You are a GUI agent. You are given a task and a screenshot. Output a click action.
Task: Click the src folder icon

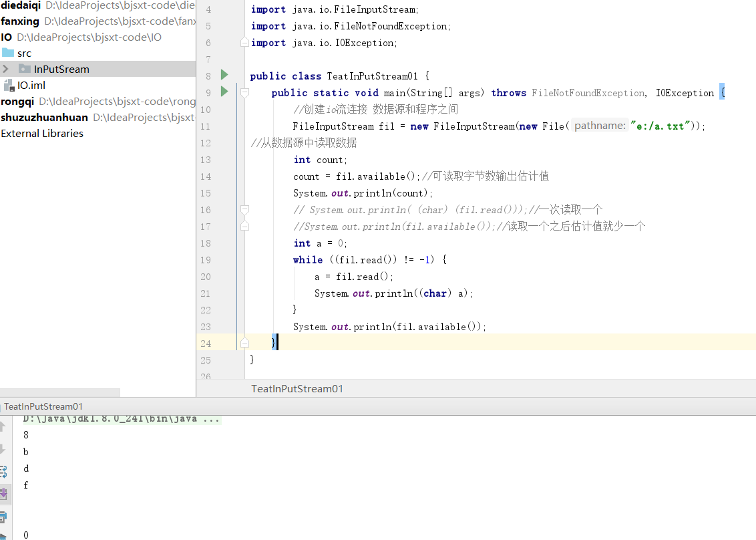(x=8, y=53)
